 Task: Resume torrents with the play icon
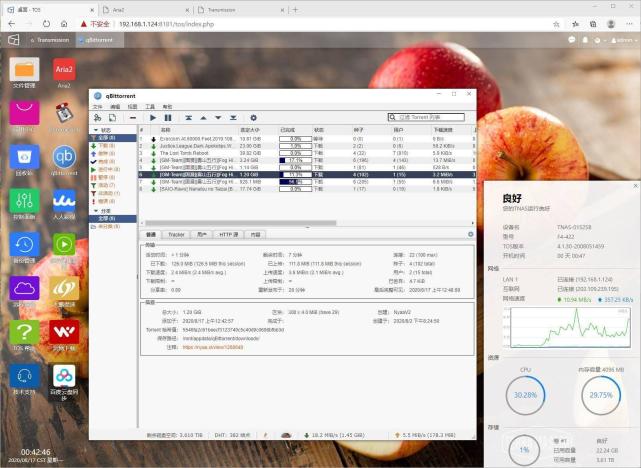[153, 118]
